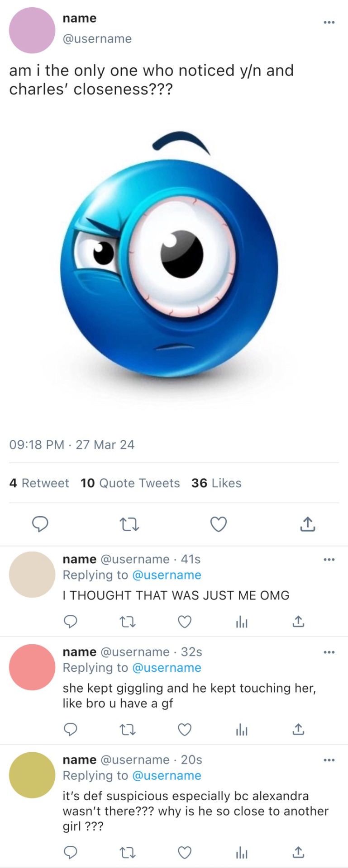View the 10 Quote Tweets list
The image size is (348, 868).
click(x=130, y=483)
